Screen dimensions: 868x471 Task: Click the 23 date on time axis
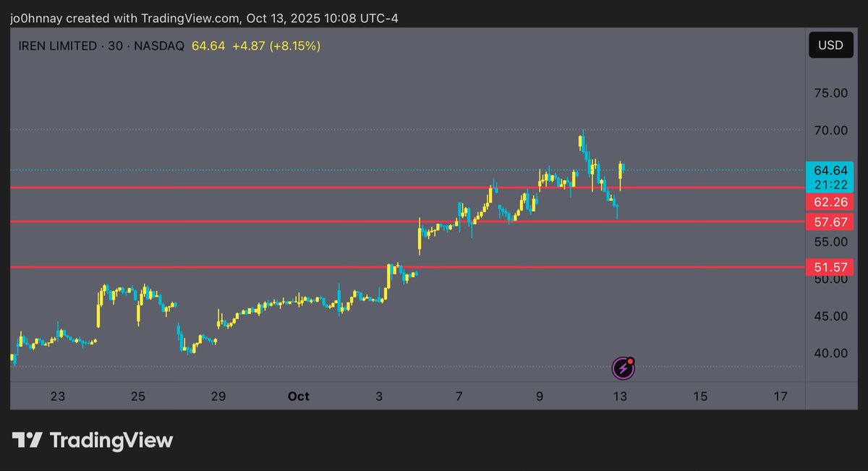[x=58, y=396]
